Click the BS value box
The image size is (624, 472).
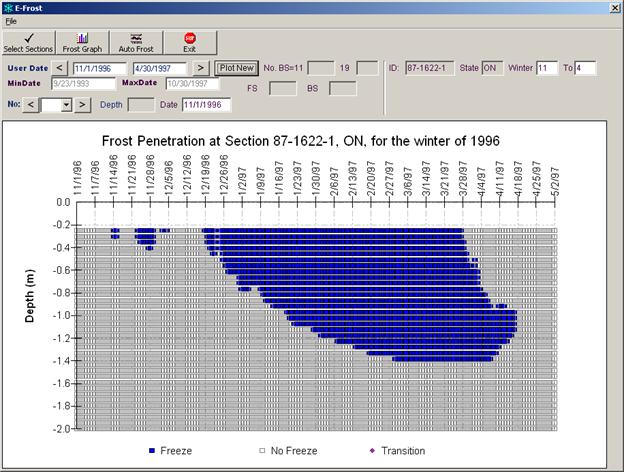(x=342, y=88)
